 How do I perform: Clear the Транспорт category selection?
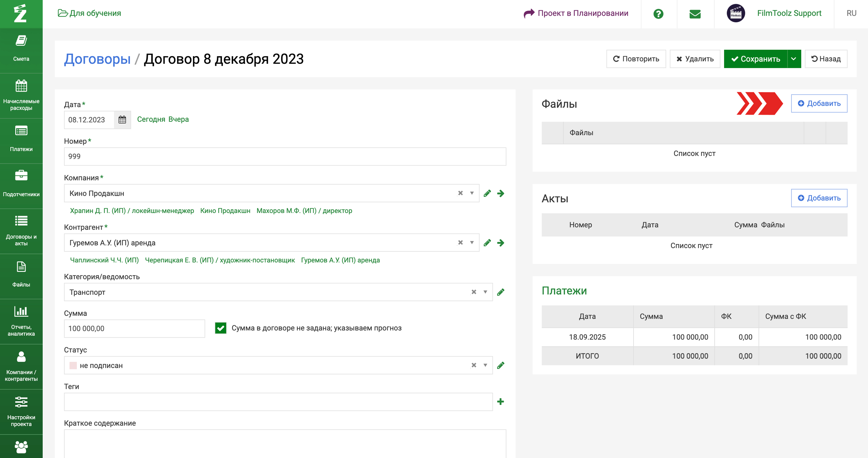click(473, 292)
